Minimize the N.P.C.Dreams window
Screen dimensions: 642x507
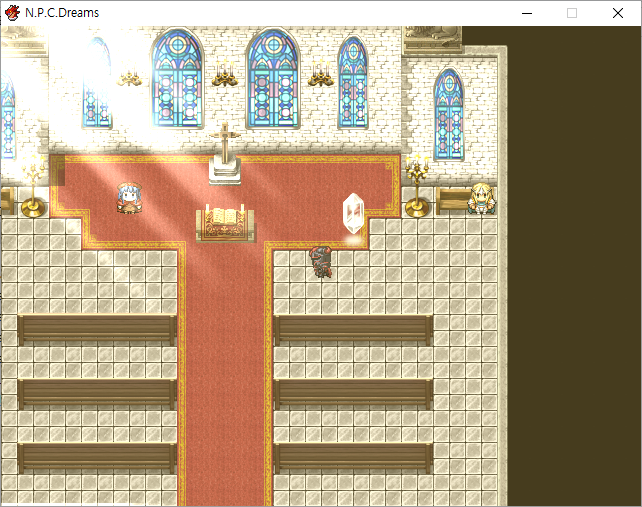[x=527, y=13]
